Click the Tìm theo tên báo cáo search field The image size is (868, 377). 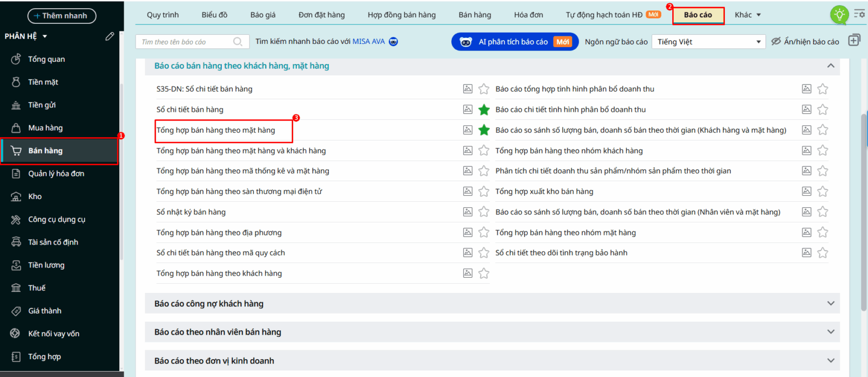point(184,42)
